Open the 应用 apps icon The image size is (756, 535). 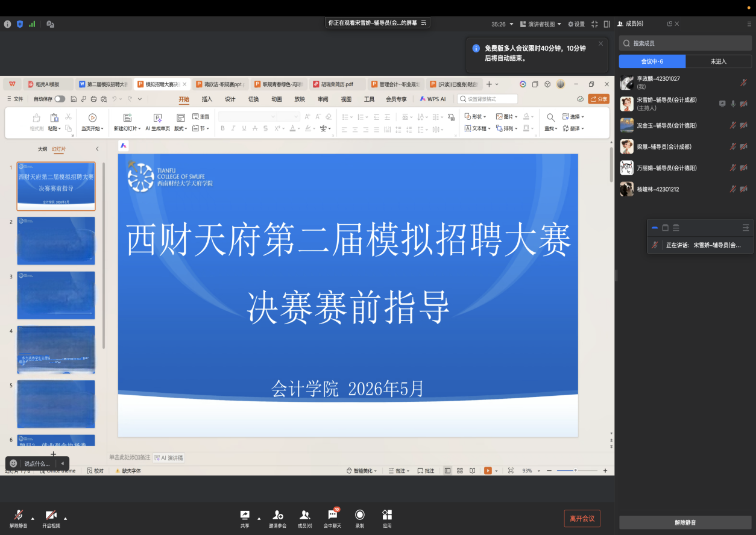[x=387, y=515]
